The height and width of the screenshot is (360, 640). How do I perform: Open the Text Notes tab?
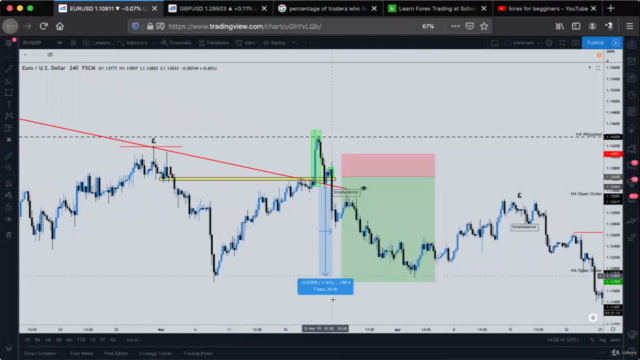click(x=82, y=353)
